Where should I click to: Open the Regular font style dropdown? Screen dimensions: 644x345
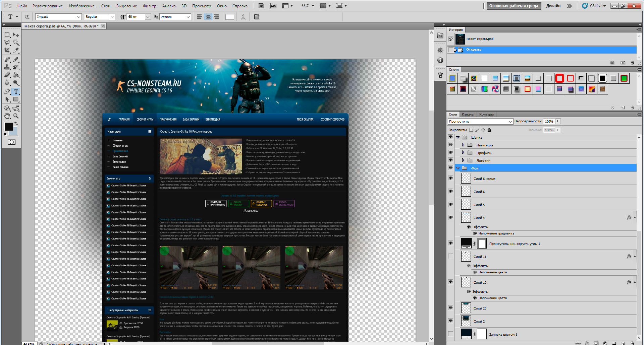click(x=112, y=17)
